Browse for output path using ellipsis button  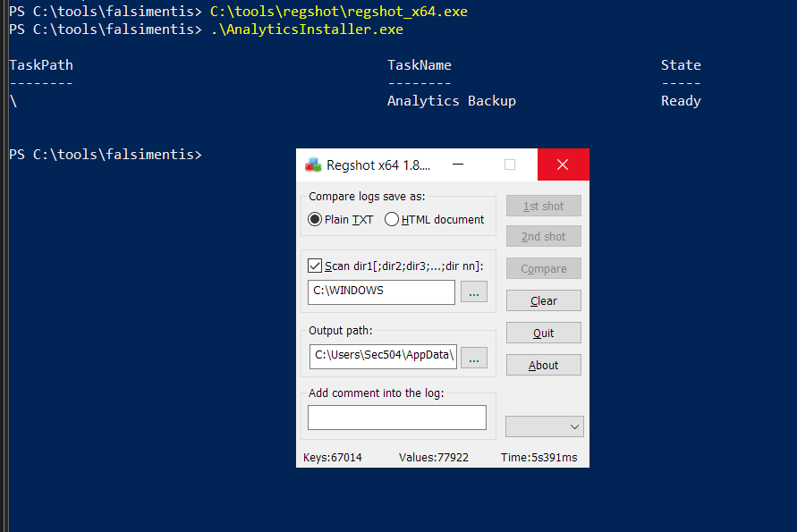pyautogui.click(x=474, y=358)
